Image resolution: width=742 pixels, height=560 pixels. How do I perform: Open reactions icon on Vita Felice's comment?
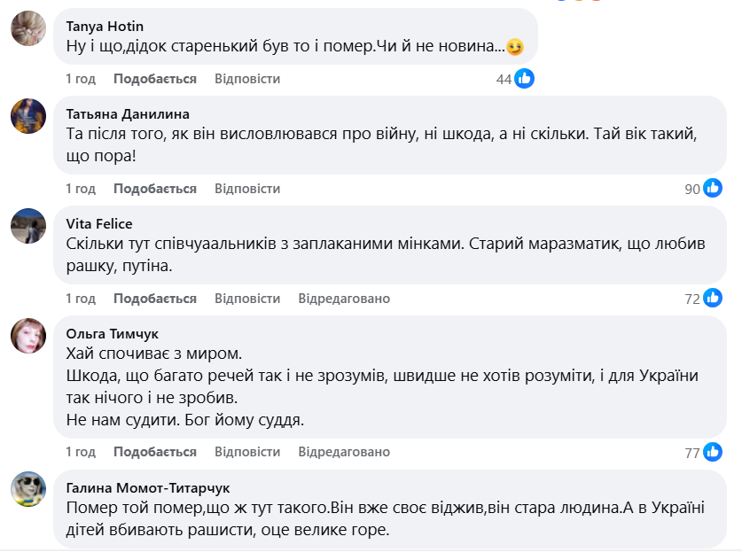(x=714, y=299)
